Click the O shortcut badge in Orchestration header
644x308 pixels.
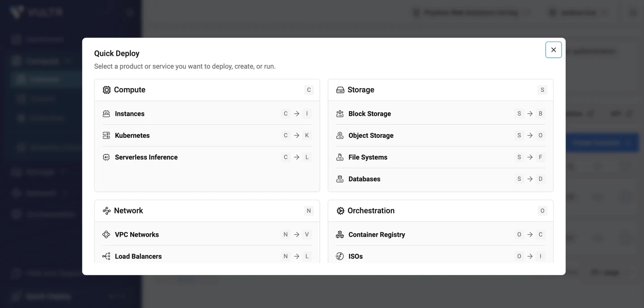point(542,211)
